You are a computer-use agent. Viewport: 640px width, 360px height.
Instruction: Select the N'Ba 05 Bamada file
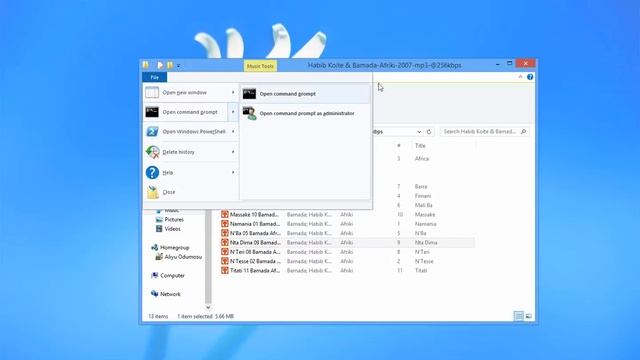[x=255, y=233]
